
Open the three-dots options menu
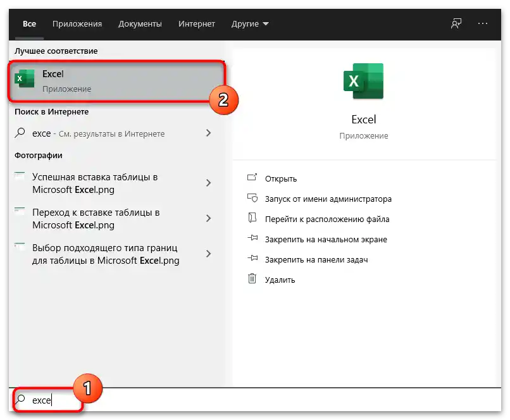pyautogui.click(x=483, y=23)
